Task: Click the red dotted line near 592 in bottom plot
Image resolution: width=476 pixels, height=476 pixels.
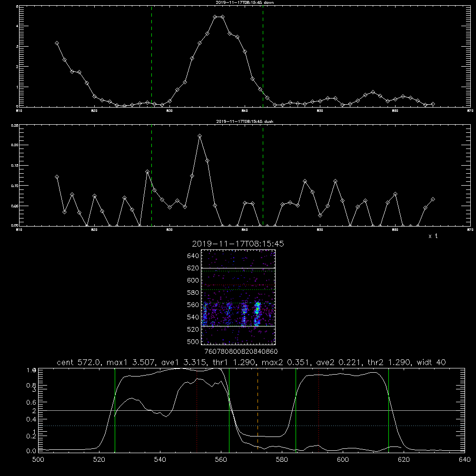Action: pos(318,410)
